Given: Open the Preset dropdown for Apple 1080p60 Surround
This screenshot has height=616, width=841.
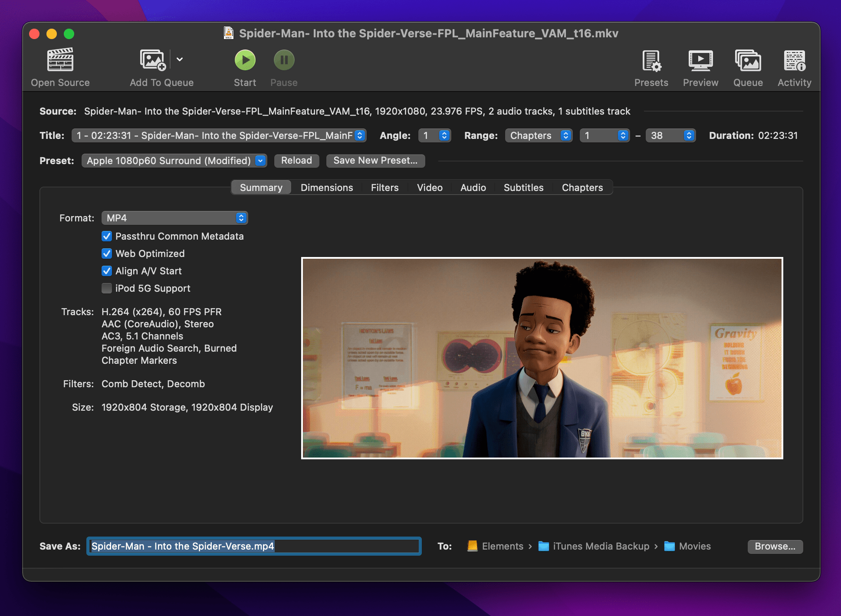Looking at the screenshot, I should click(174, 160).
